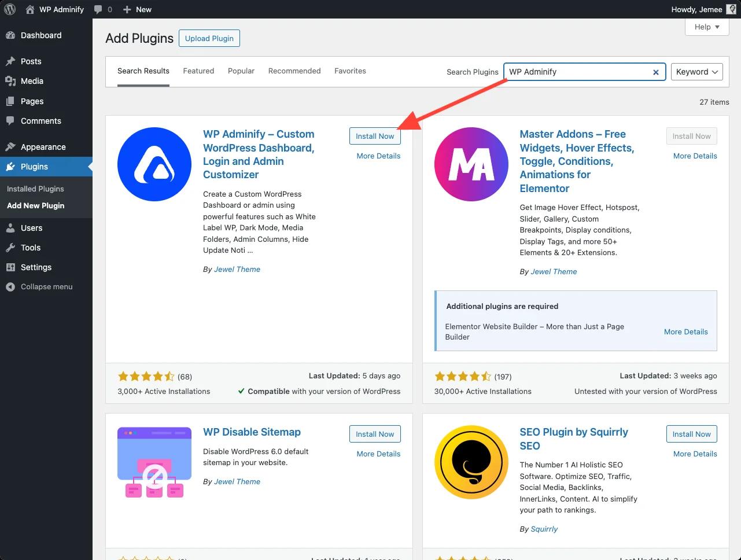Screen dimensions: 741x560
Task: Open the comments bubble in admin bar
Action: 103,9
